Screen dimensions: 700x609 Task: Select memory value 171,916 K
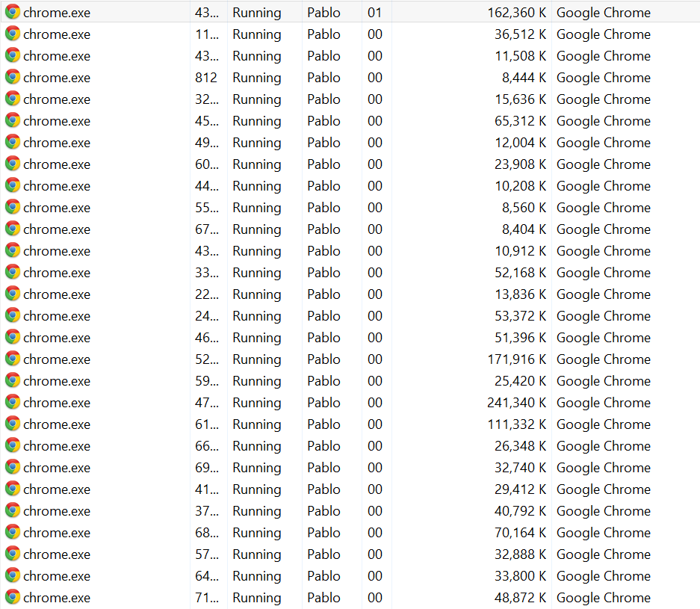[516, 359]
